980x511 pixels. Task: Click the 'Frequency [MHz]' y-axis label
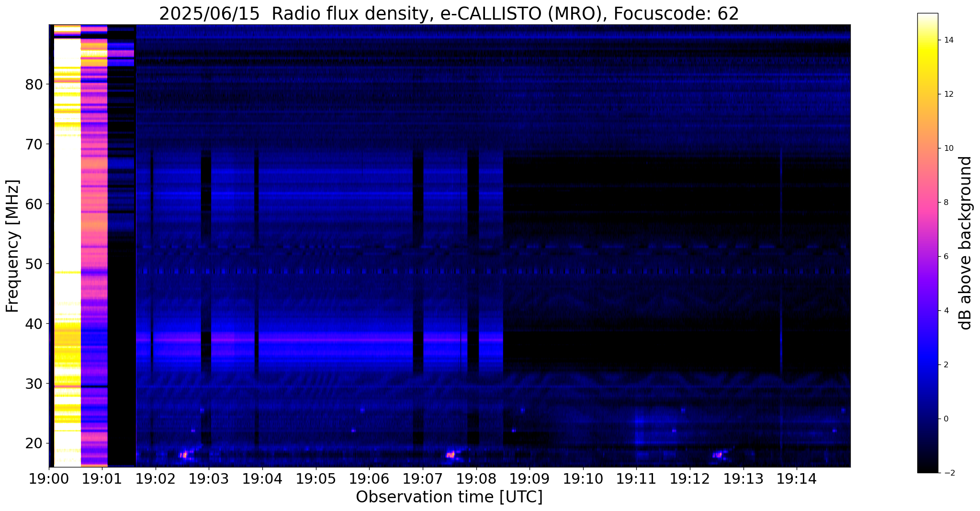(12, 246)
